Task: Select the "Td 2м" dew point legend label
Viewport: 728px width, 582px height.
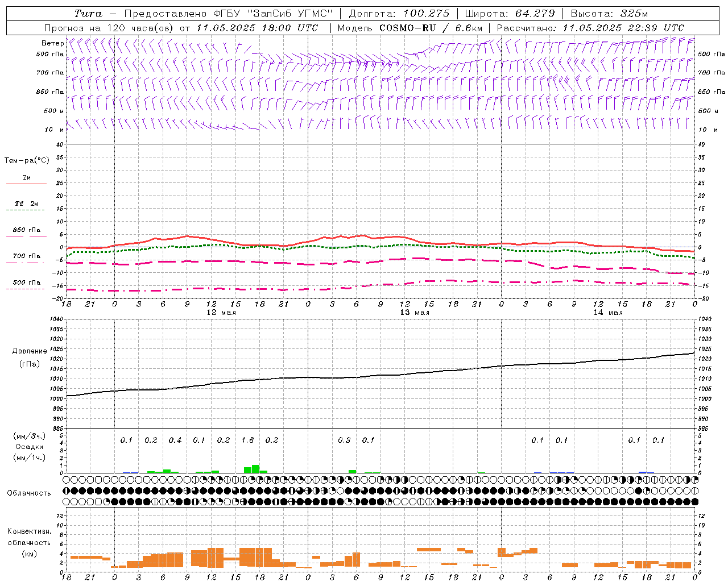Action: [x=27, y=203]
